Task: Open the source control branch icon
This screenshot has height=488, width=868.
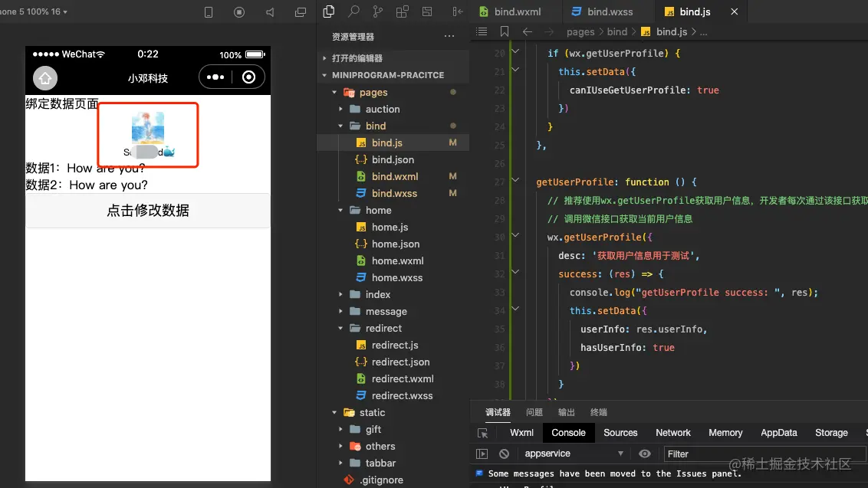Action: [x=377, y=11]
